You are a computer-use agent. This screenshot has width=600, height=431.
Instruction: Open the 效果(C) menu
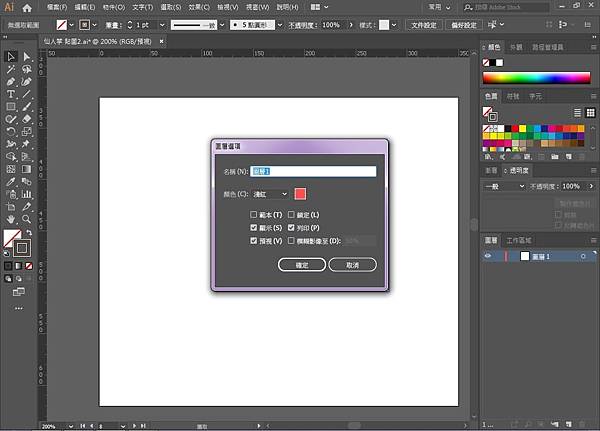click(x=199, y=7)
